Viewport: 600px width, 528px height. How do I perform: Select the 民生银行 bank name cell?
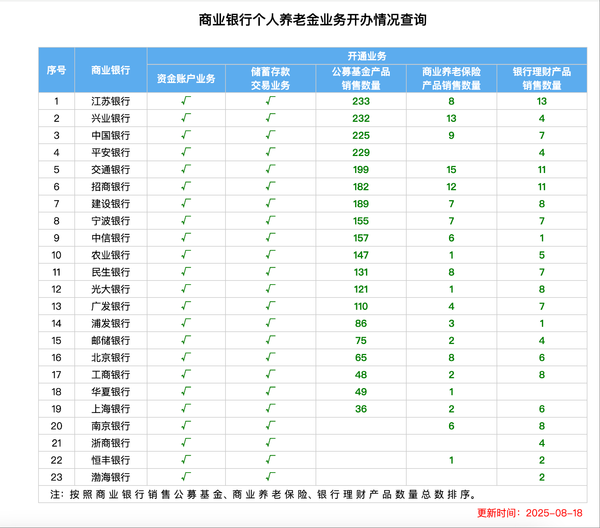111,272
